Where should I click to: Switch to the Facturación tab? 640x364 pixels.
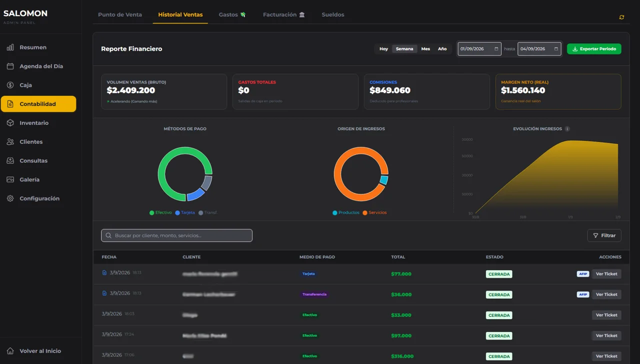(x=284, y=14)
